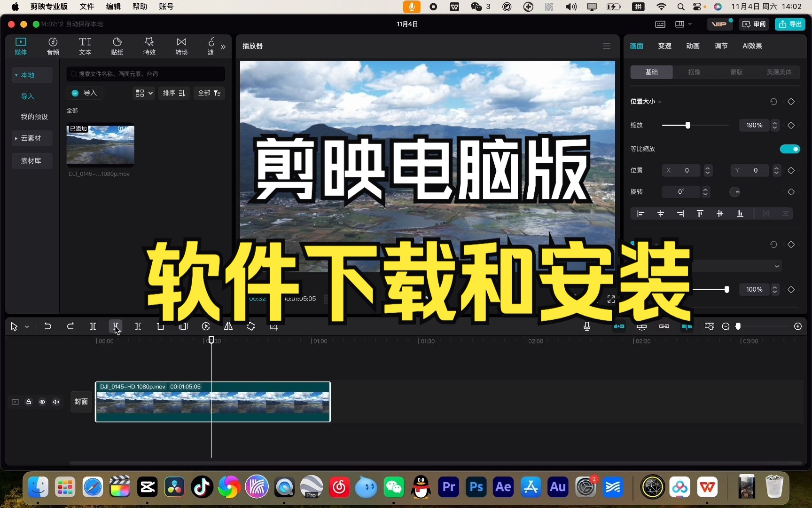Open the 文本 text panel
This screenshot has height=508, width=812.
pos(85,46)
